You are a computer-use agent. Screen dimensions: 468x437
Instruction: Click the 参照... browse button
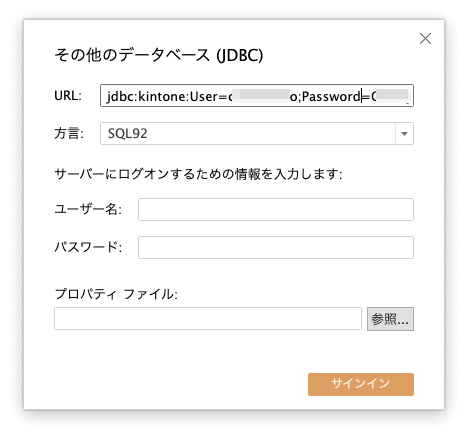click(390, 319)
